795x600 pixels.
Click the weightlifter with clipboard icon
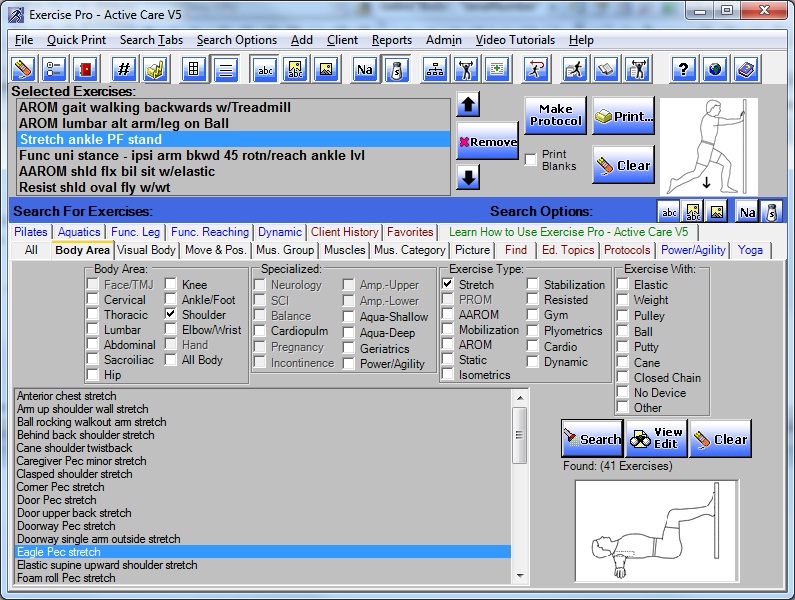637,69
